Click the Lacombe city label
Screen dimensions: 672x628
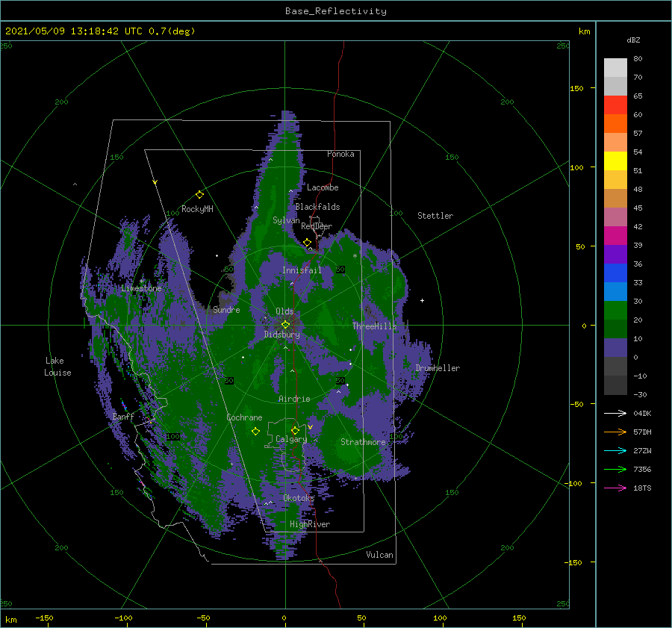tap(323, 187)
